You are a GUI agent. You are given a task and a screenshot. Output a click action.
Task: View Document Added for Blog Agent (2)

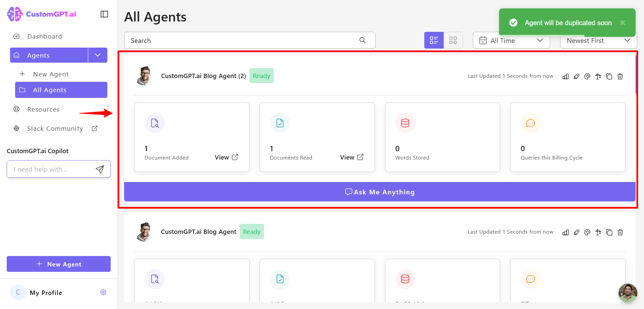tap(226, 157)
